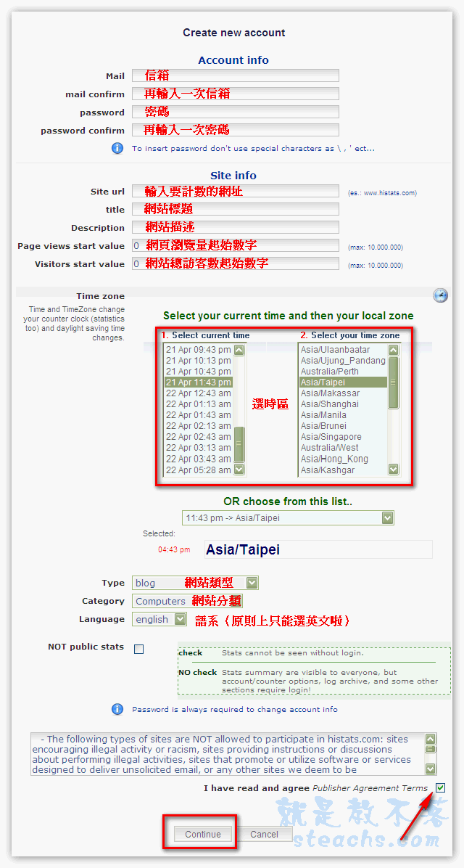Click the Continue button

tap(203, 834)
